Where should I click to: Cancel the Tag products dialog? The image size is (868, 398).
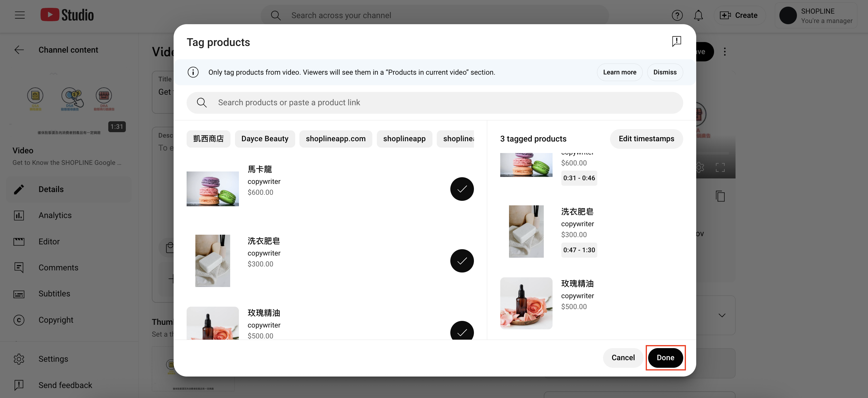[623, 357]
